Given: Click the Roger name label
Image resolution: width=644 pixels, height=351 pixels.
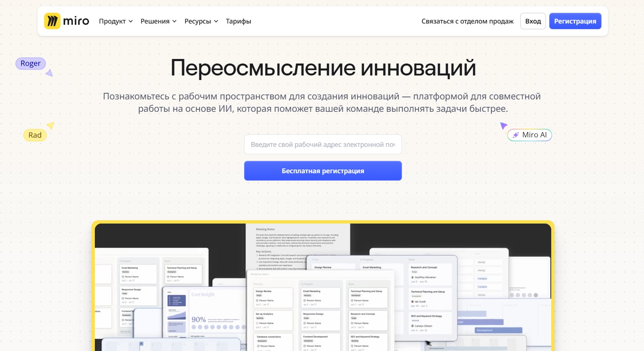Looking at the screenshot, I should tap(31, 64).
